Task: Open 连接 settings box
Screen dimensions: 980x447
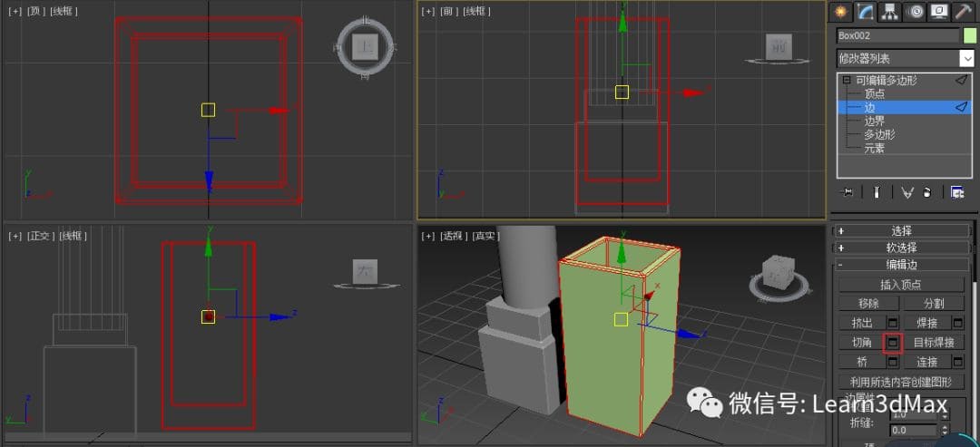Action: [958, 362]
